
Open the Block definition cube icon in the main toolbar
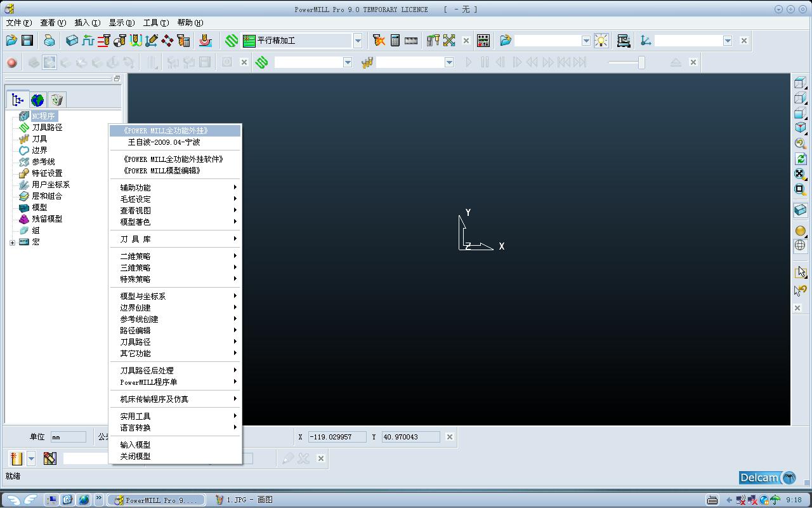pos(72,41)
